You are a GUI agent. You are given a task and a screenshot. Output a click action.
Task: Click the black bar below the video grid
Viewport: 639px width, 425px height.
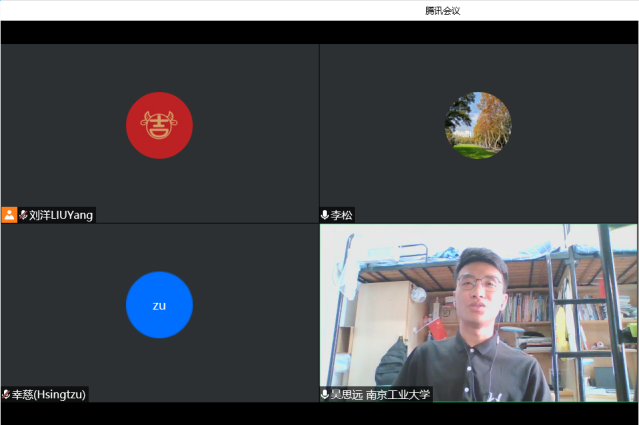tap(319, 413)
